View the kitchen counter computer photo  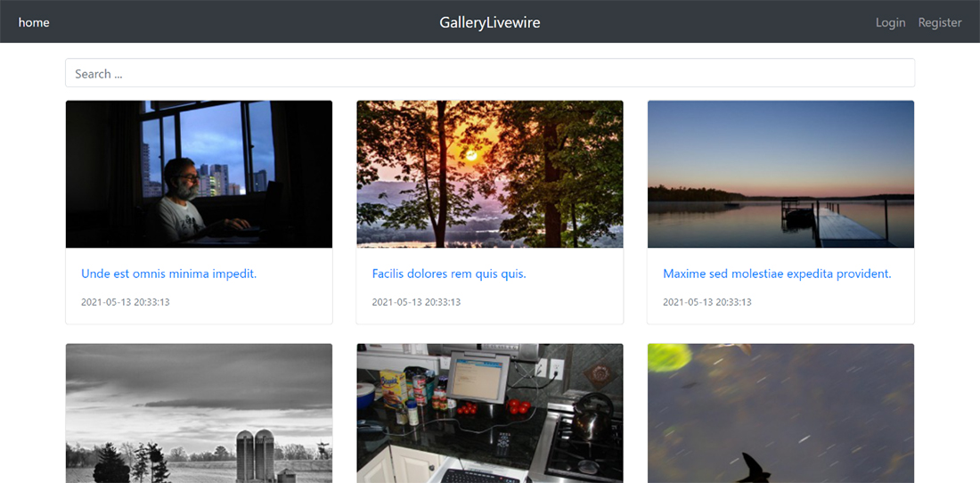tap(489, 413)
